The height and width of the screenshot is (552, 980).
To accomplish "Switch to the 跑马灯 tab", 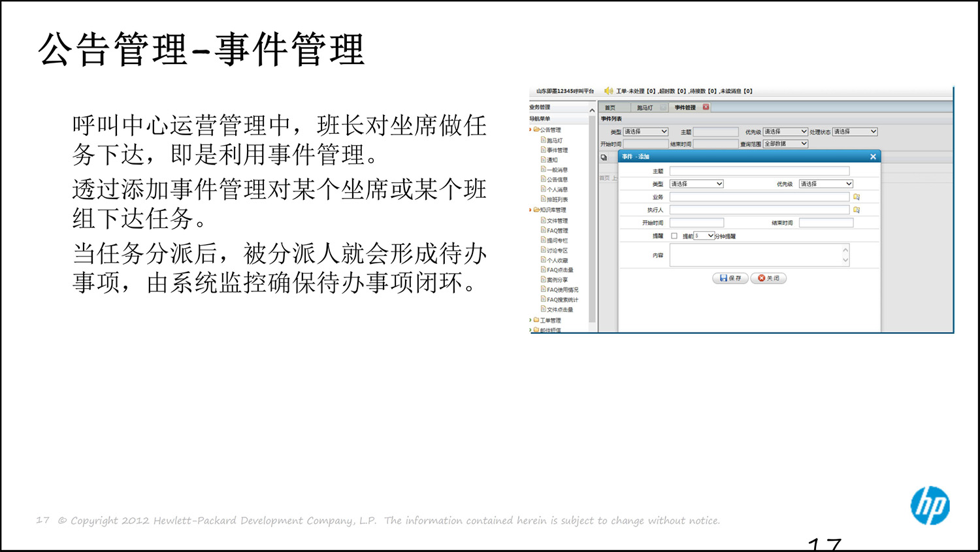I will (644, 107).
